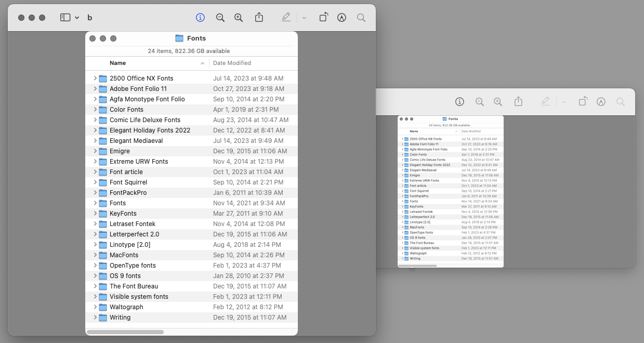
Task: Select Font article row in large list
Action: [x=192, y=171]
